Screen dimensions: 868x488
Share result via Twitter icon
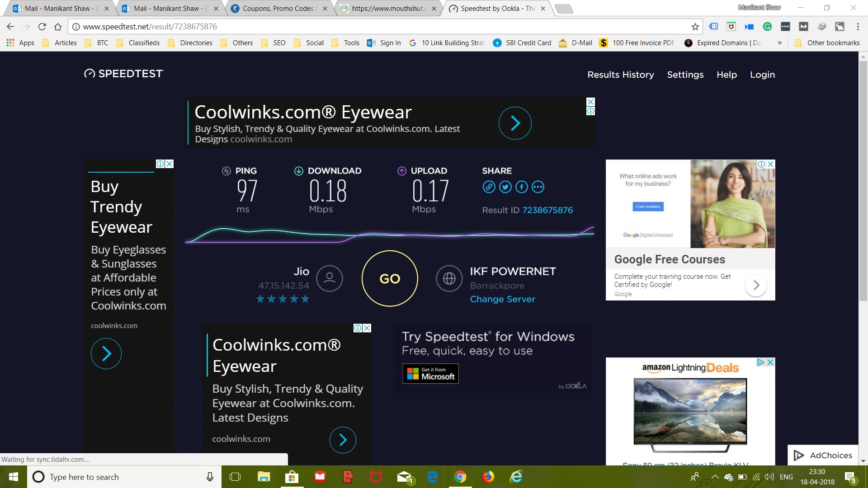505,187
